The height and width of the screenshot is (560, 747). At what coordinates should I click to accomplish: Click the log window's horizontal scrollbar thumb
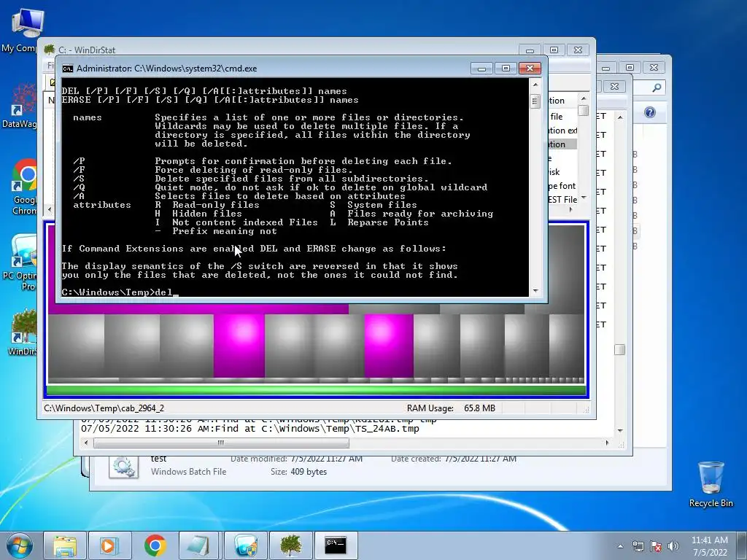click(x=221, y=443)
